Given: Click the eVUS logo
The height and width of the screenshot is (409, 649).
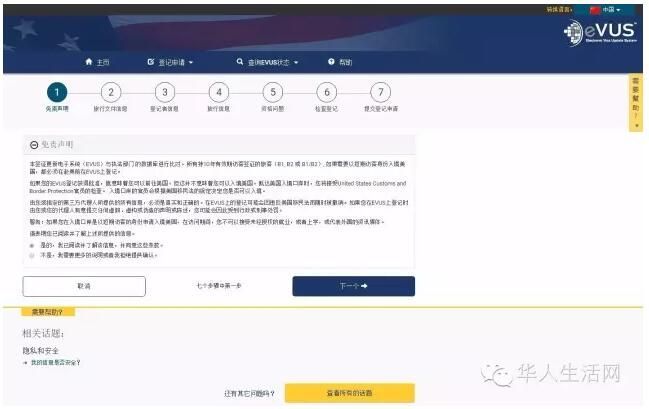Looking at the screenshot, I should (600, 32).
